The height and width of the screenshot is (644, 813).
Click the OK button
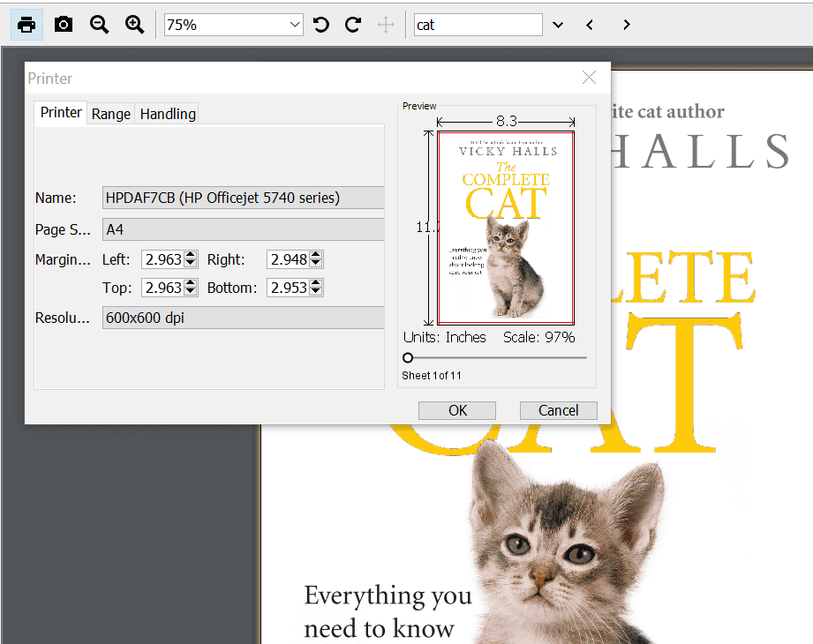pos(457,410)
